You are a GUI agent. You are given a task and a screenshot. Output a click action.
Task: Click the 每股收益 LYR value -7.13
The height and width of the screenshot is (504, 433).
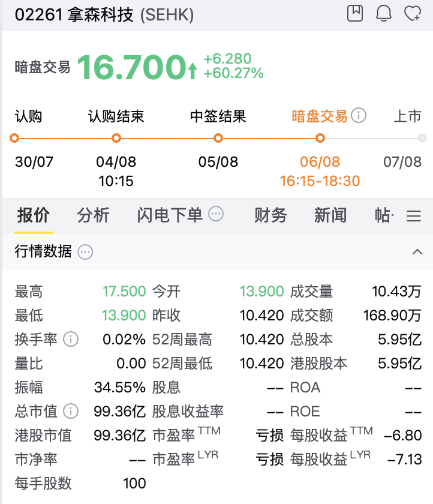[404, 460]
